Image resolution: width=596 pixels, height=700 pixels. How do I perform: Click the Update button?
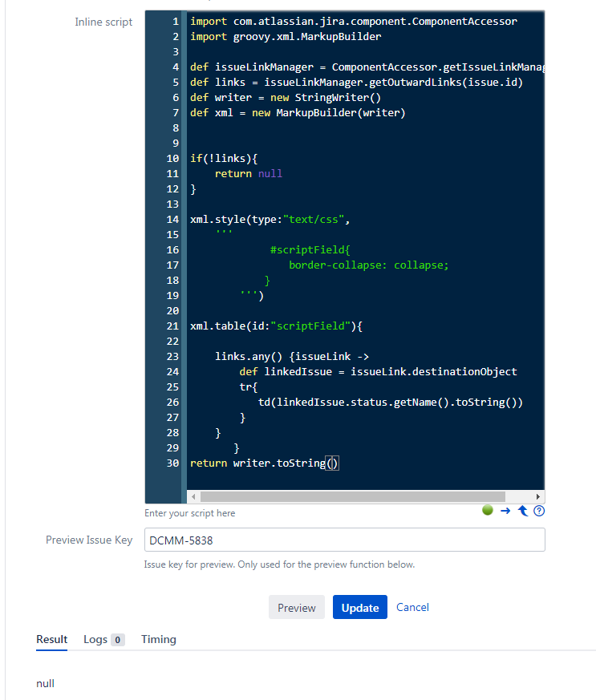click(360, 607)
